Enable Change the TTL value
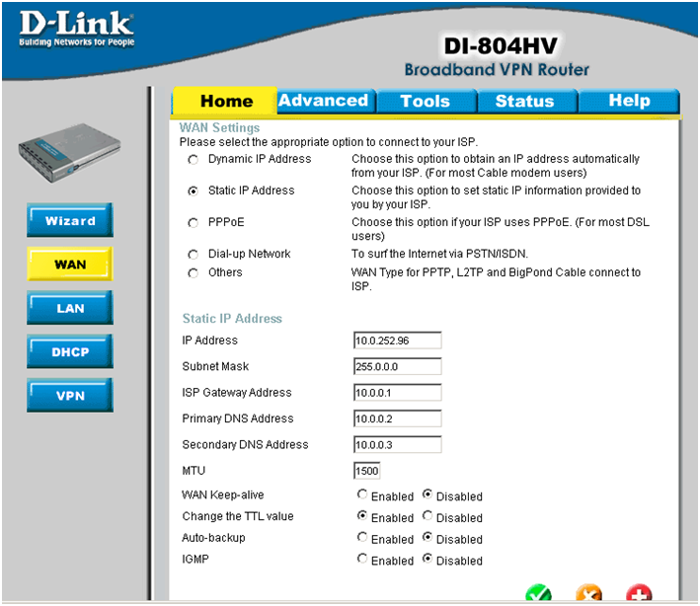700x606 pixels. (362, 516)
